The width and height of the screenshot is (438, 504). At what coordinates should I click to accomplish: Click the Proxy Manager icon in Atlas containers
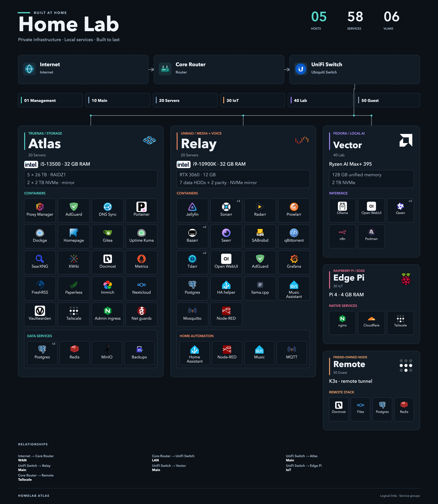(40, 207)
